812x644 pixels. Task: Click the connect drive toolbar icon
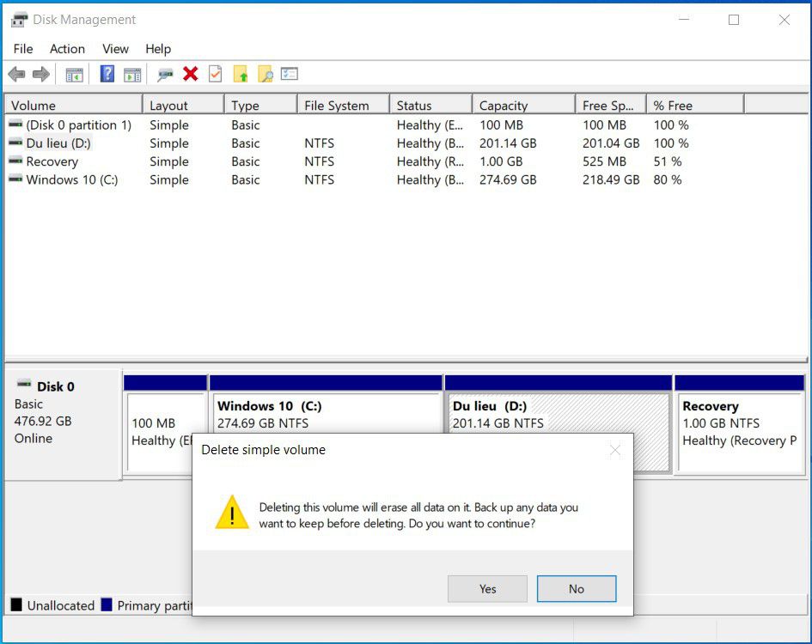(165, 75)
